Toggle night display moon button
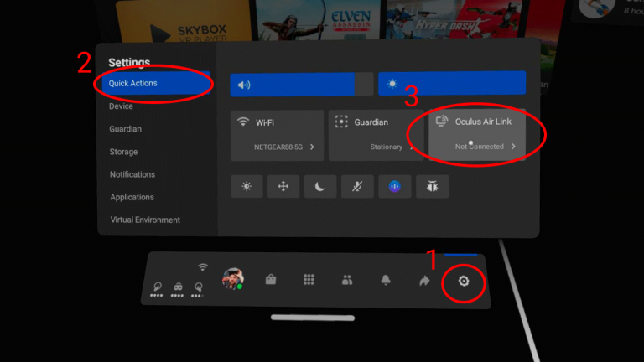This screenshot has height=362, width=644. [320, 187]
